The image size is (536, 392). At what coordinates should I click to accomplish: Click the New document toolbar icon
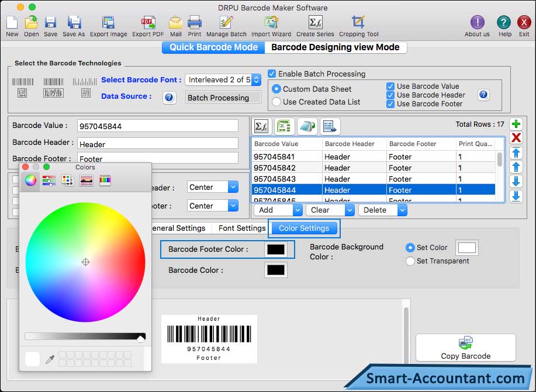[x=12, y=23]
